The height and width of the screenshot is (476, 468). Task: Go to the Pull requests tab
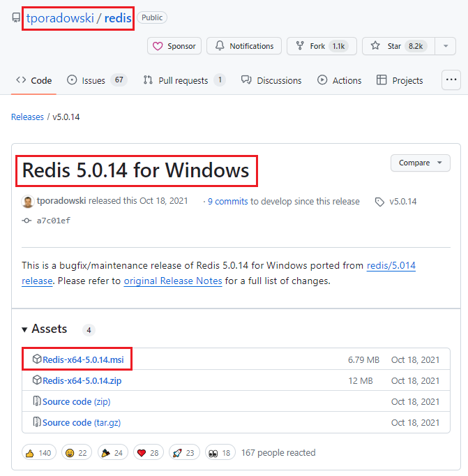pos(184,80)
